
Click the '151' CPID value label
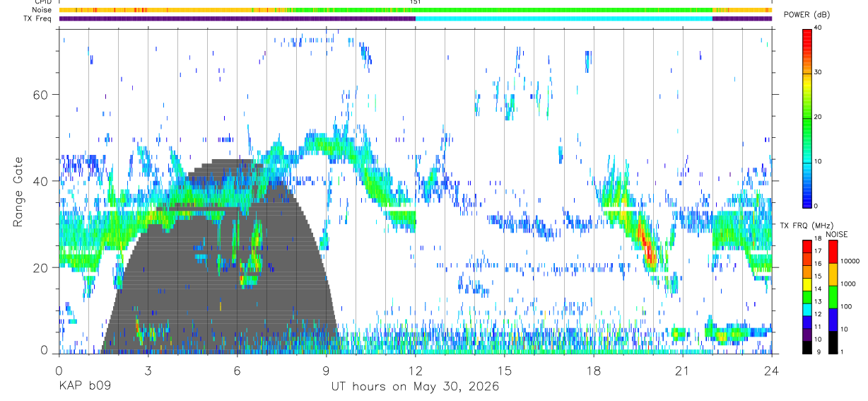[x=415, y=3]
